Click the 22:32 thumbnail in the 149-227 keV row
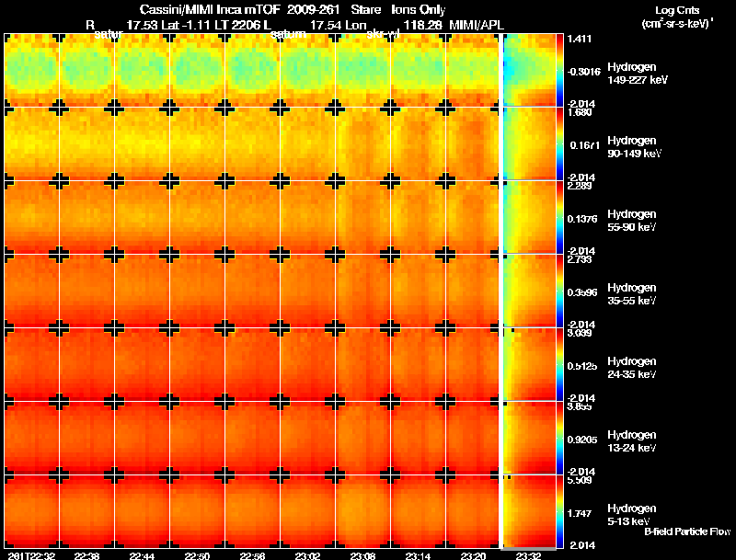This screenshot has width=736, height=560. (x=31, y=71)
